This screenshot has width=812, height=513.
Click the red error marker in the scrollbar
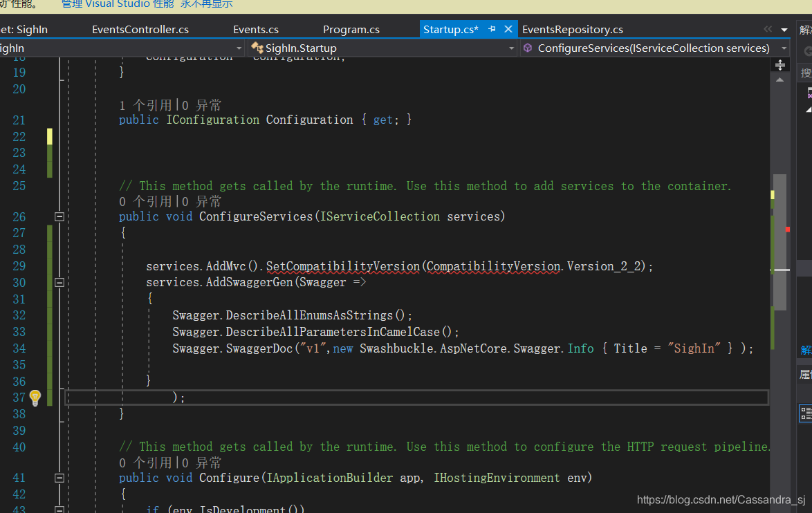coord(788,229)
